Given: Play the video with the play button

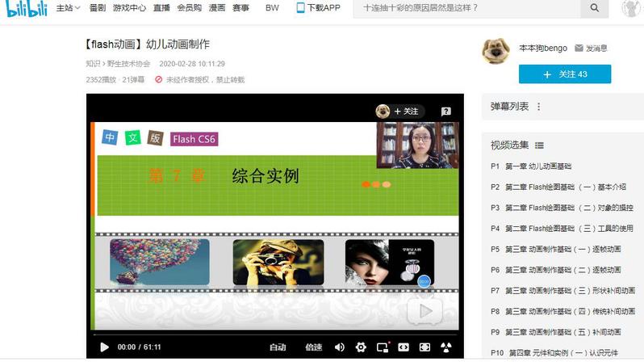Looking at the screenshot, I should (104, 347).
